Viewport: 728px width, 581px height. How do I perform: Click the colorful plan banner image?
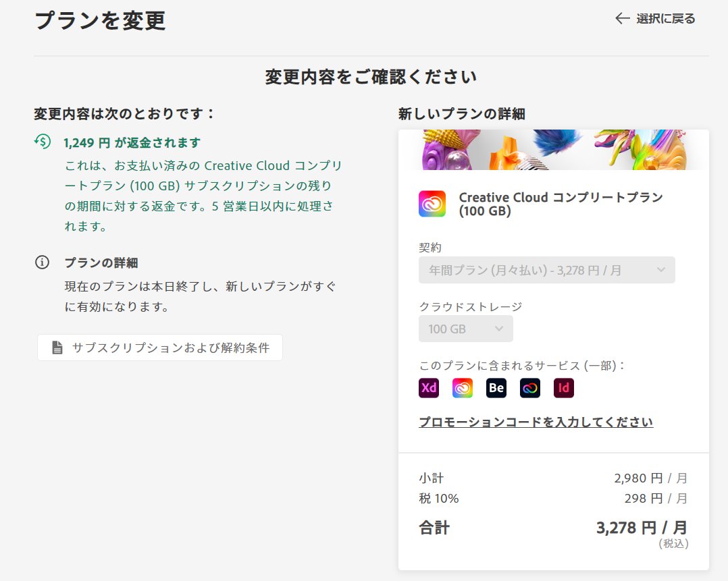coord(554,149)
